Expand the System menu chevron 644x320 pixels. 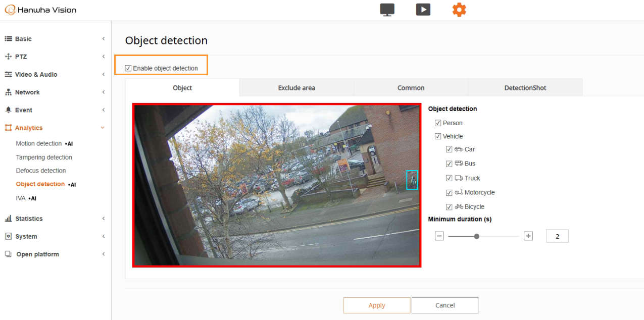103,236
